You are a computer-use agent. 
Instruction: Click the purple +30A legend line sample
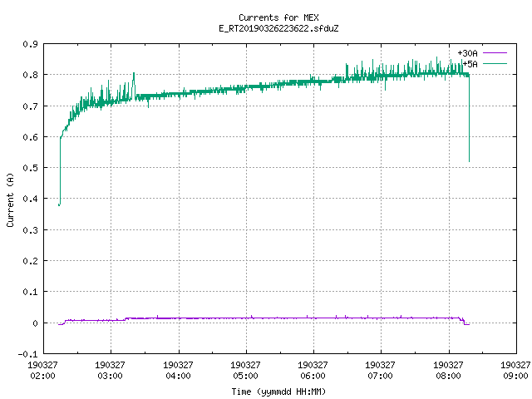[x=495, y=53]
